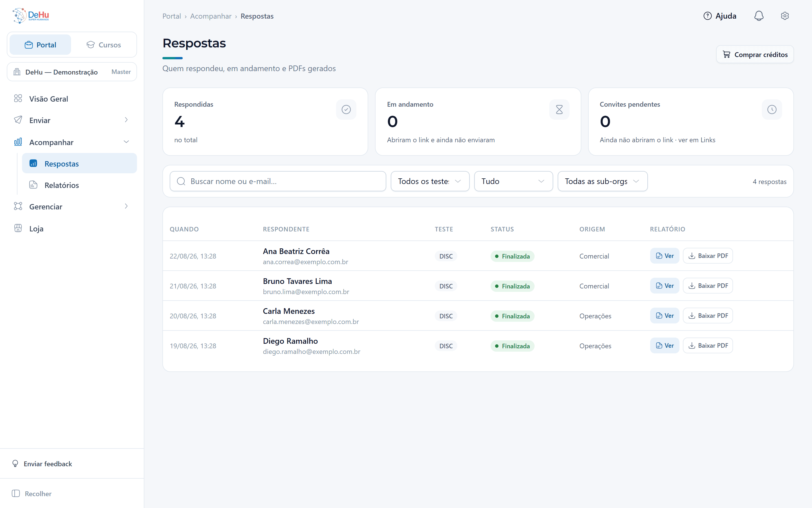Click the Respondidas check-circle icon
The image size is (812, 508).
click(346, 110)
